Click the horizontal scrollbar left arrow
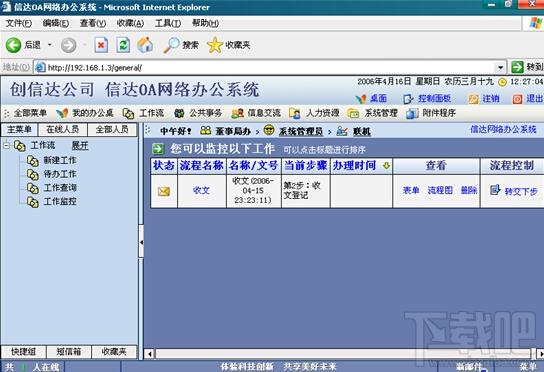Viewport: 544px width, 372px height. click(150, 354)
